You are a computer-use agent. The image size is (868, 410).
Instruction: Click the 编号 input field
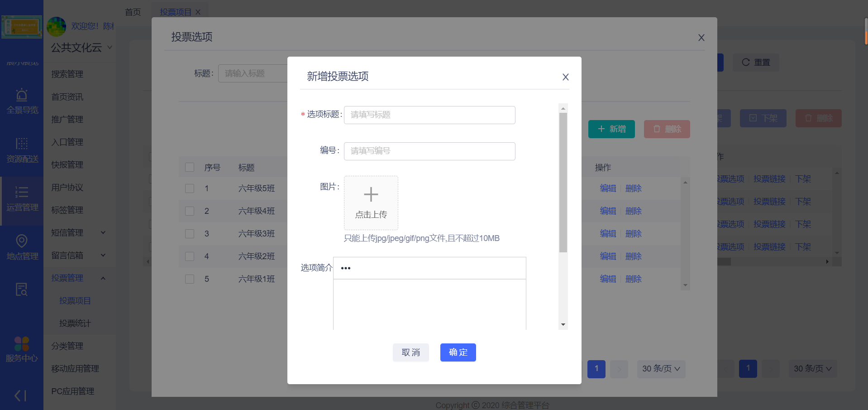(429, 151)
